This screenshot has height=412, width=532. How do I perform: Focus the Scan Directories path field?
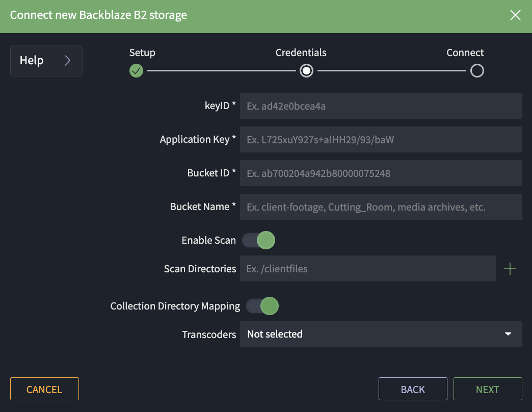tap(367, 269)
